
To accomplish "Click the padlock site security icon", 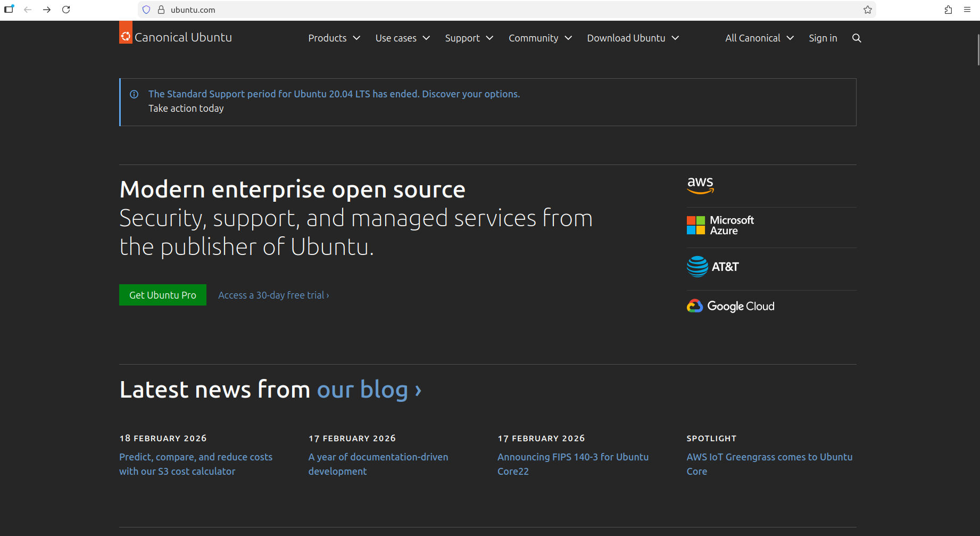I will click(161, 10).
